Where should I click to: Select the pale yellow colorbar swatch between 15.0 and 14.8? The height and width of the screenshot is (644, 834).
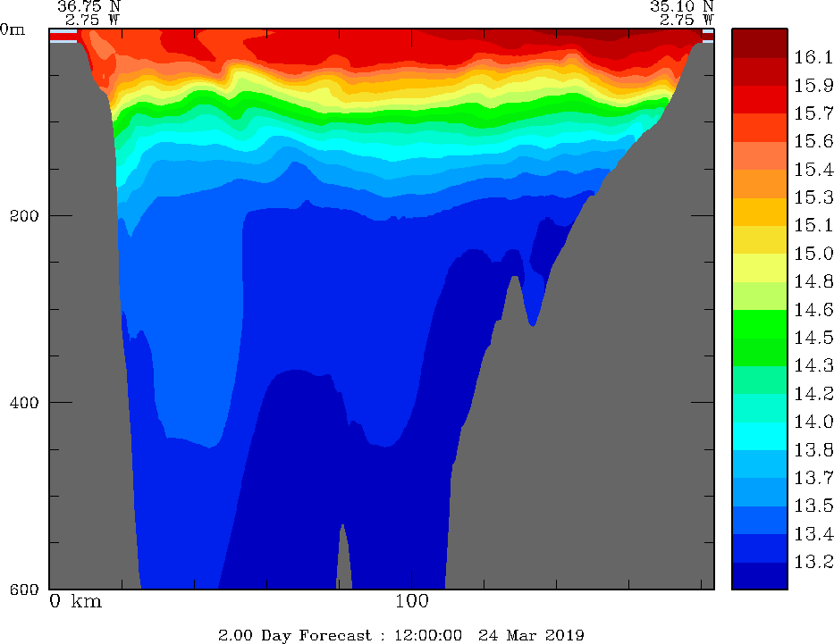point(759,268)
